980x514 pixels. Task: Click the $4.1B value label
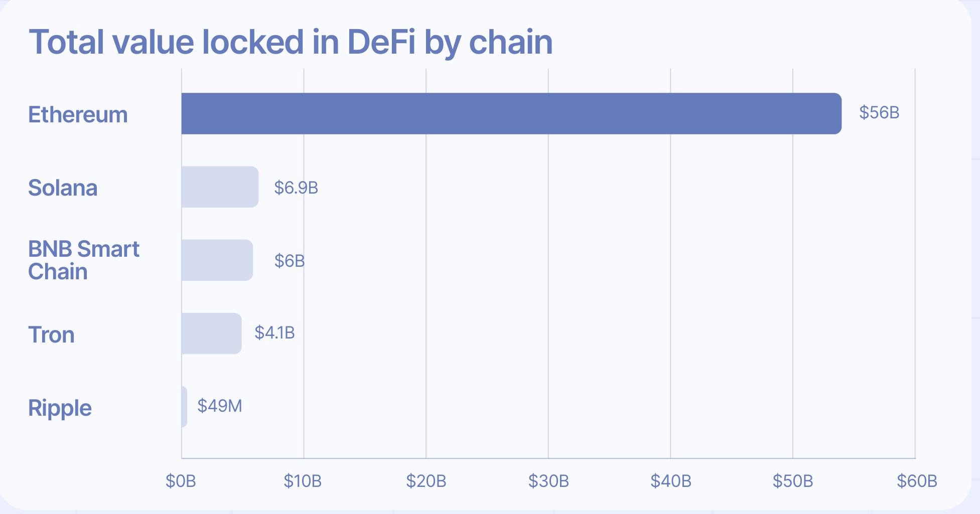coord(274,332)
